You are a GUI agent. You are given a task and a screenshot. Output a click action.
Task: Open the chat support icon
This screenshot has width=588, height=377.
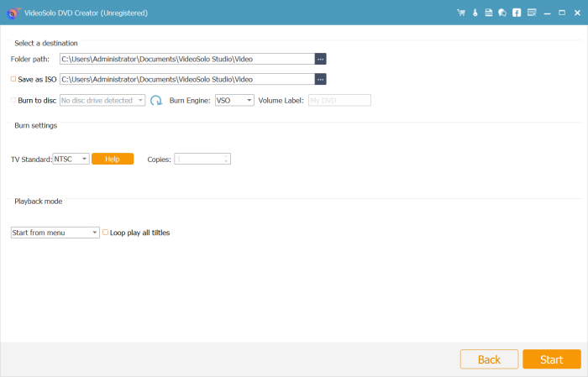[502, 13]
